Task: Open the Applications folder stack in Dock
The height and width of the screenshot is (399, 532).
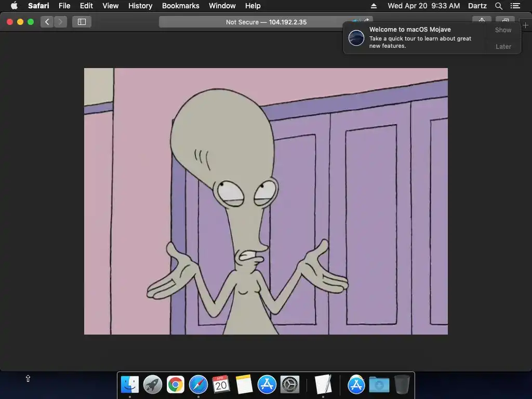Action: [356, 385]
